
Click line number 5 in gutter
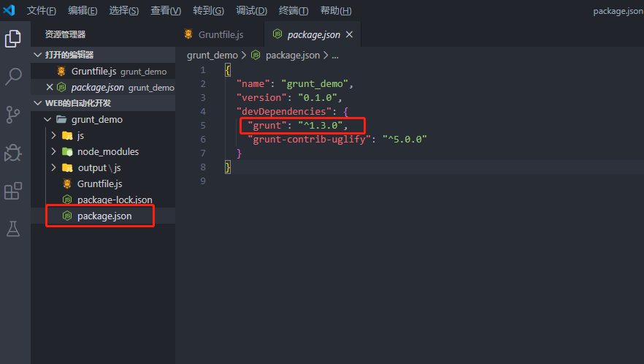pyautogui.click(x=203, y=125)
